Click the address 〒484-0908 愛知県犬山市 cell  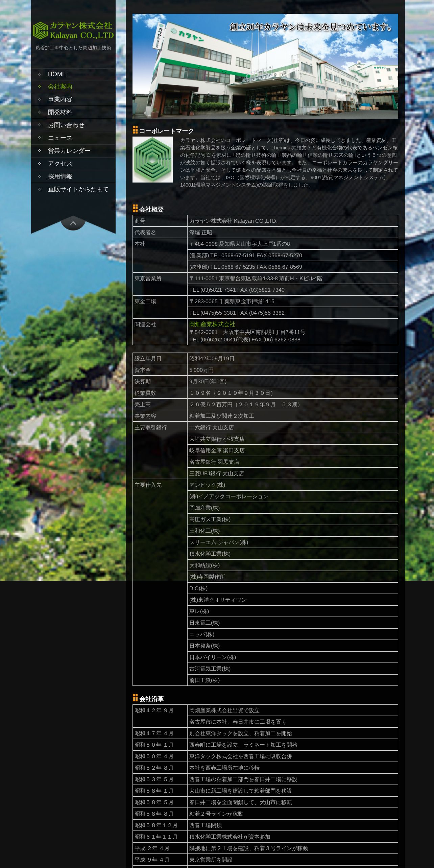coord(292,244)
